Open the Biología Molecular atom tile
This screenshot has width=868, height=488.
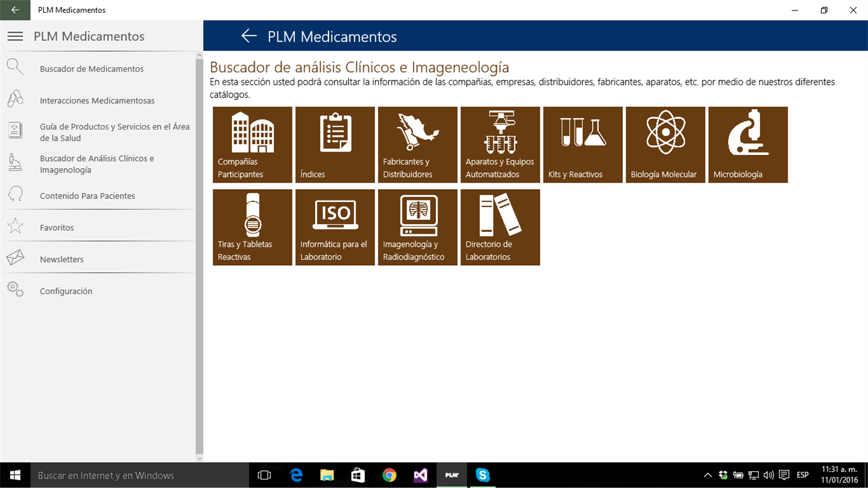665,145
